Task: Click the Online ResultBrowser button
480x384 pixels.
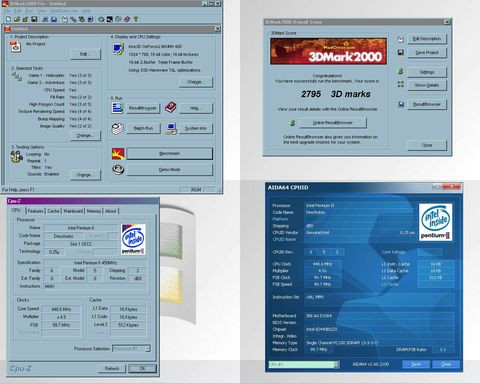Action: point(333,123)
